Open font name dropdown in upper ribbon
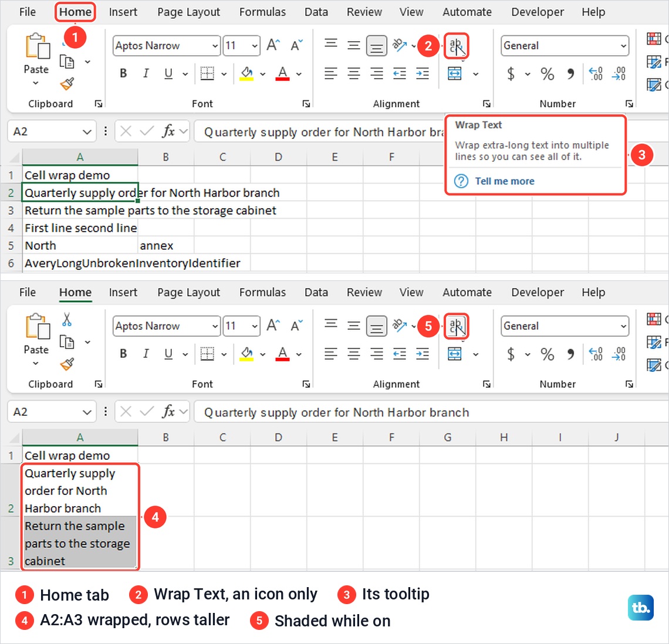Screen dimensions: 669x644 click(x=215, y=46)
